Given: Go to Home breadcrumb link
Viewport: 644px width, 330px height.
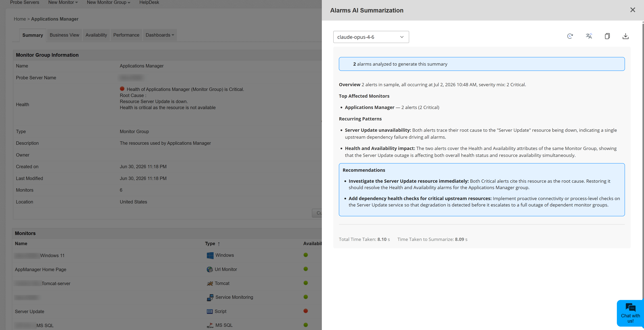Looking at the screenshot, I should coord(20,19).
